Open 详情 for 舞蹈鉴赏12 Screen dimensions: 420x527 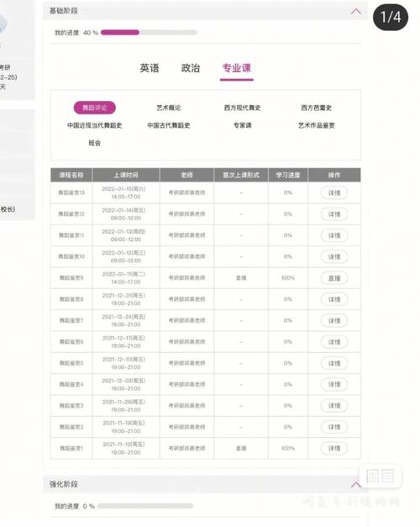tap(334, 214)
